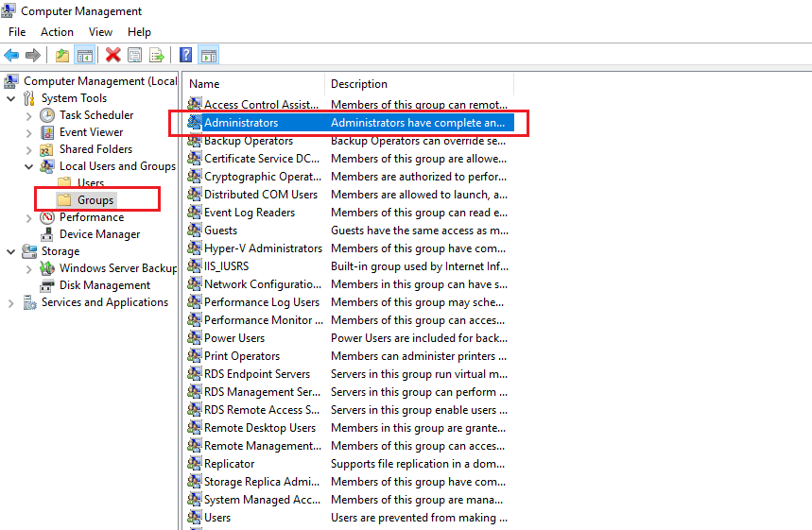Select Print Operators group
The width and height of the screenshot is (812, 530).
point(242,356)
